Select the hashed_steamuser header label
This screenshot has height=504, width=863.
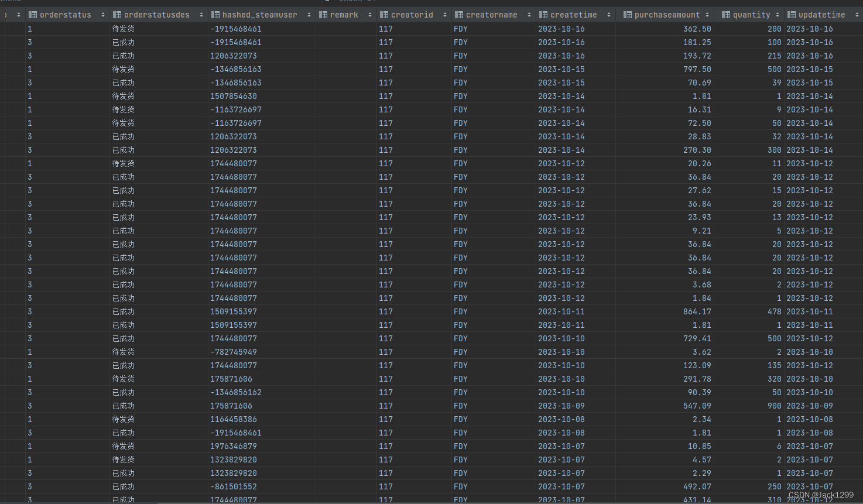pos(260,15)
